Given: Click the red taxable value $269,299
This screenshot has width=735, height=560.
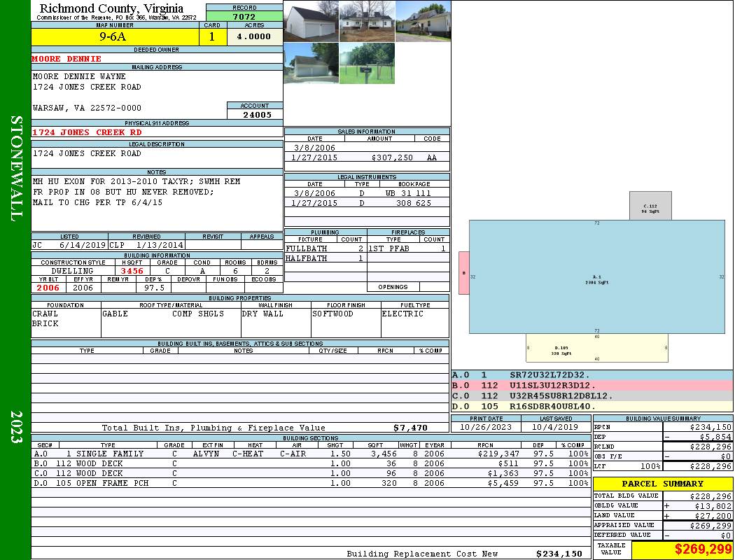Looking at the screenshot, I should pyautogui.click(x=682, y=549).
